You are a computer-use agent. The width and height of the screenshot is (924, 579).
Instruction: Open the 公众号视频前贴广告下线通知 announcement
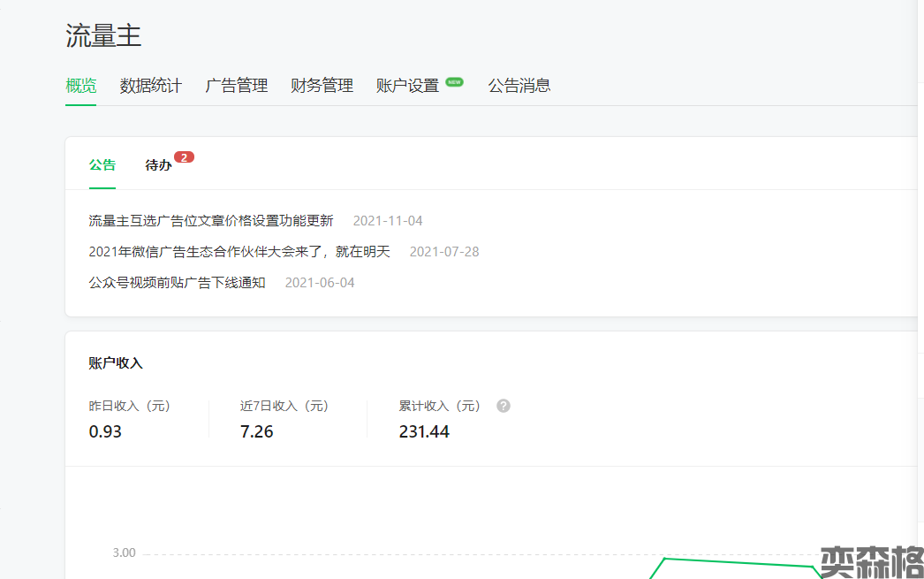tap(178, 283)
